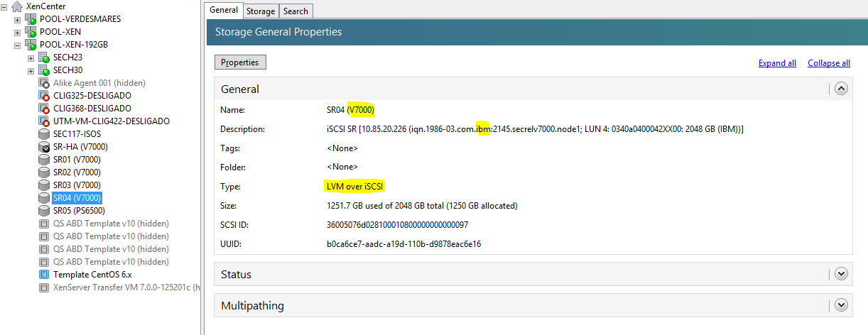Click the POOL-VERDESMARES pool icon

(x=31, y=19)
